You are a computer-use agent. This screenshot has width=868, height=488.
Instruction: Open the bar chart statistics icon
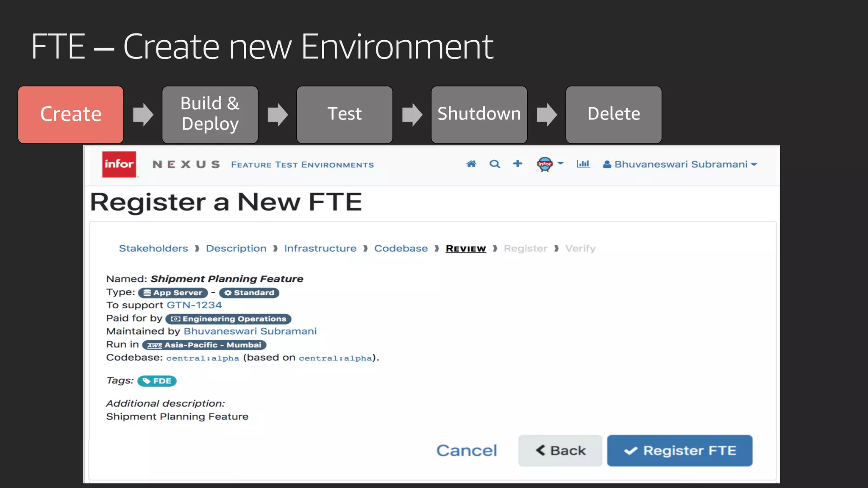coord(583,164)
